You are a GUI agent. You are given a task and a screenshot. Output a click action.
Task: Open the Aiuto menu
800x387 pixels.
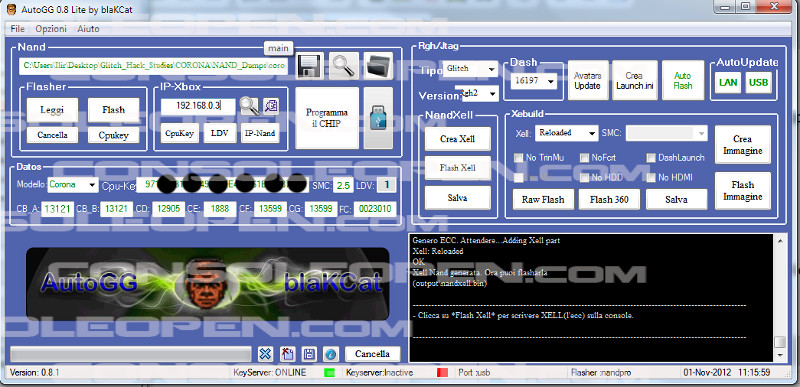pyautogui.click(x=88, y=29)
